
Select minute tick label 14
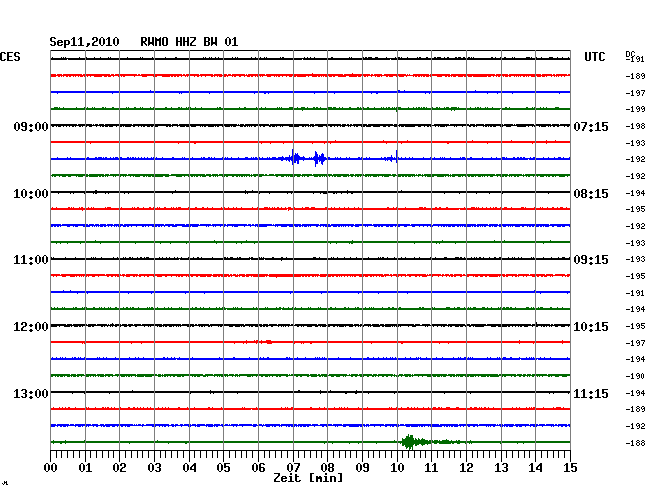pyautogui.click(x=535, y=467)
